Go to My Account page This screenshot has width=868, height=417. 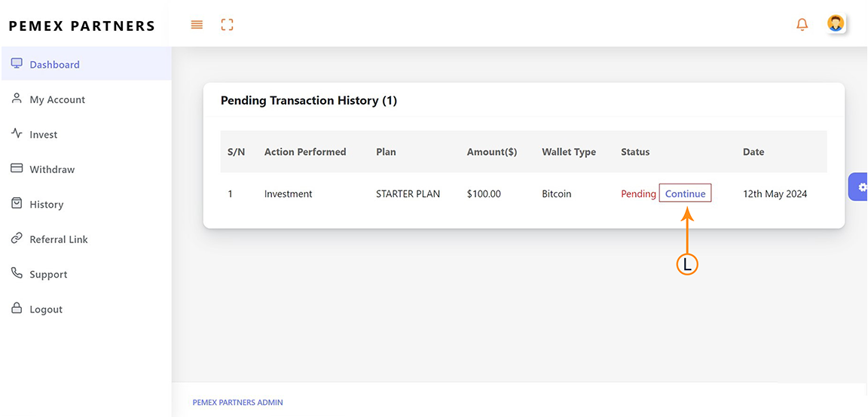click(57, 99)
